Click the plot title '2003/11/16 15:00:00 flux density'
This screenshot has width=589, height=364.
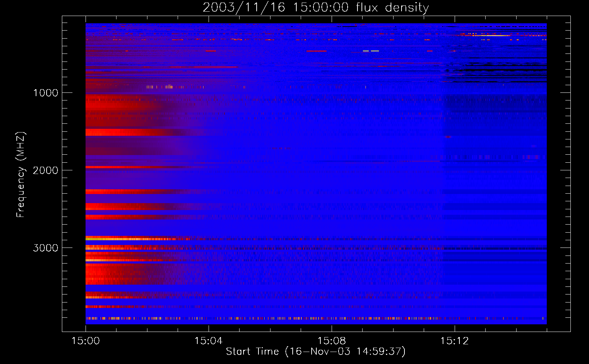point(316,7)
